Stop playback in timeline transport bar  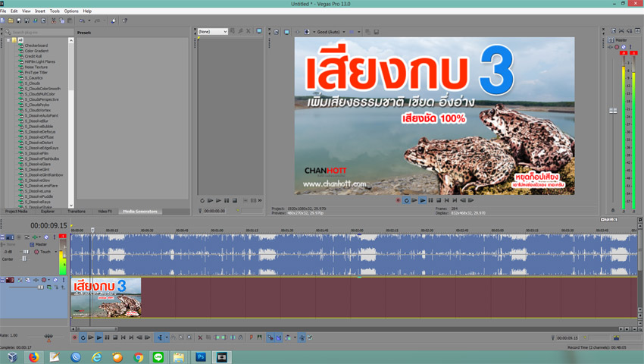pos(115,337)
